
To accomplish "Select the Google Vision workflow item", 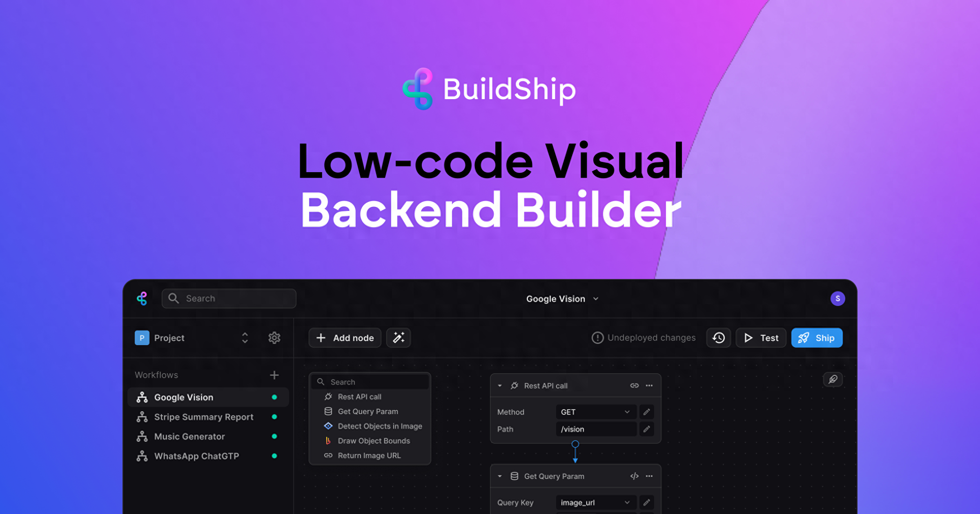I will [183, 397].
